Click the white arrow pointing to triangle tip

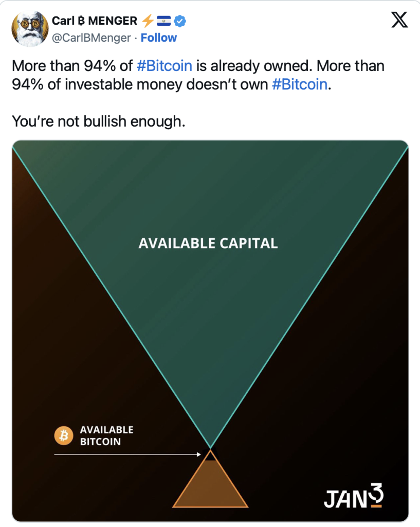127,454
